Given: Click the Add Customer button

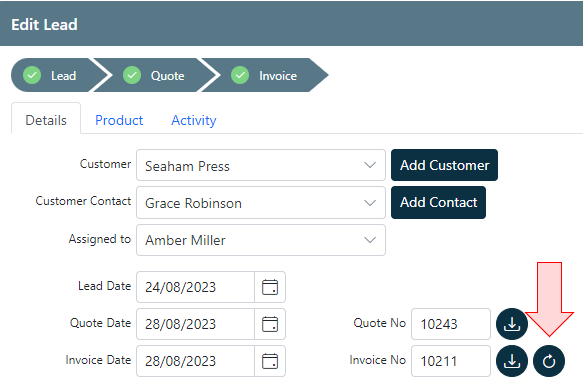Looking at the screenshot, I should click(444, 165).
